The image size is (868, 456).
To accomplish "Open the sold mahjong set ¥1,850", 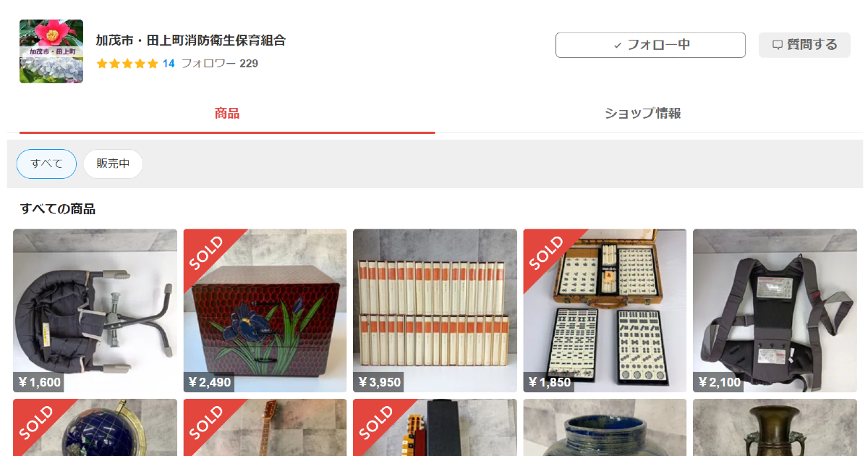I will pyautogui.click(x=605, y=311).
